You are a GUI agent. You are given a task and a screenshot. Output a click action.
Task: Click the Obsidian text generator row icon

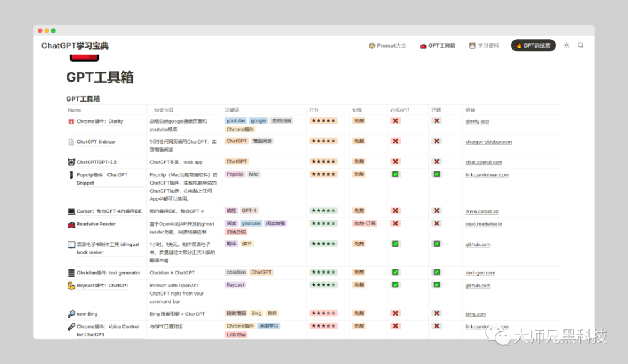click(72, 273)
